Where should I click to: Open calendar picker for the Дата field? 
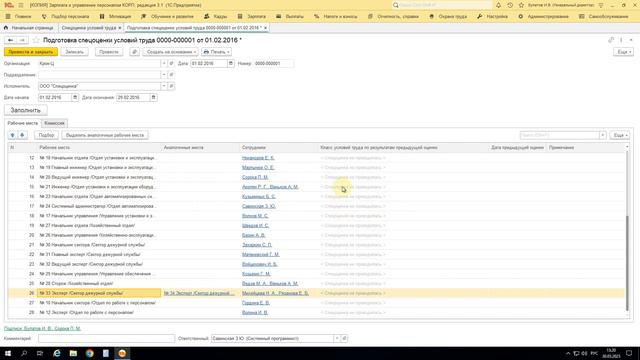pyautogui.click(x=231, y=64)
